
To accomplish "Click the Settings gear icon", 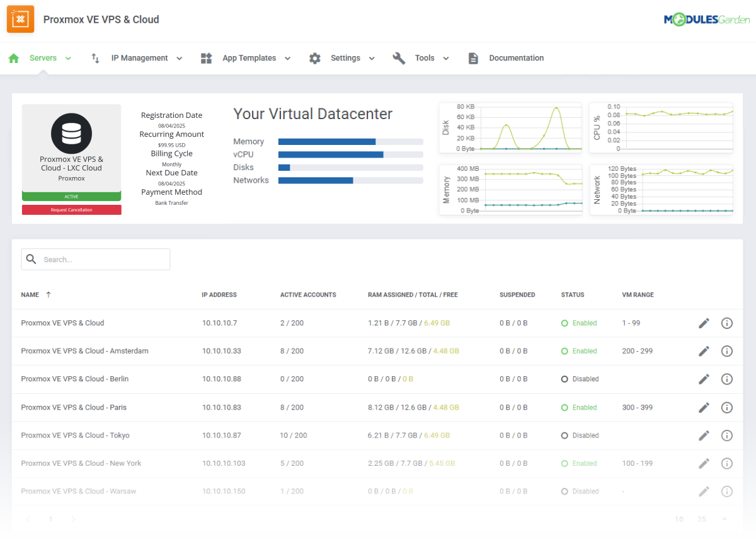I will [x=315, y=58].
